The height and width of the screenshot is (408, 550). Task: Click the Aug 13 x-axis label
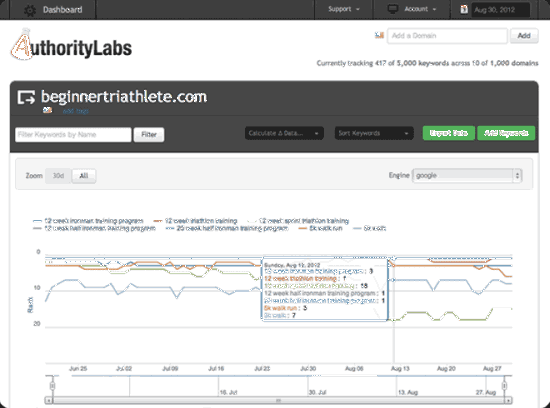[x=400, y=368]
